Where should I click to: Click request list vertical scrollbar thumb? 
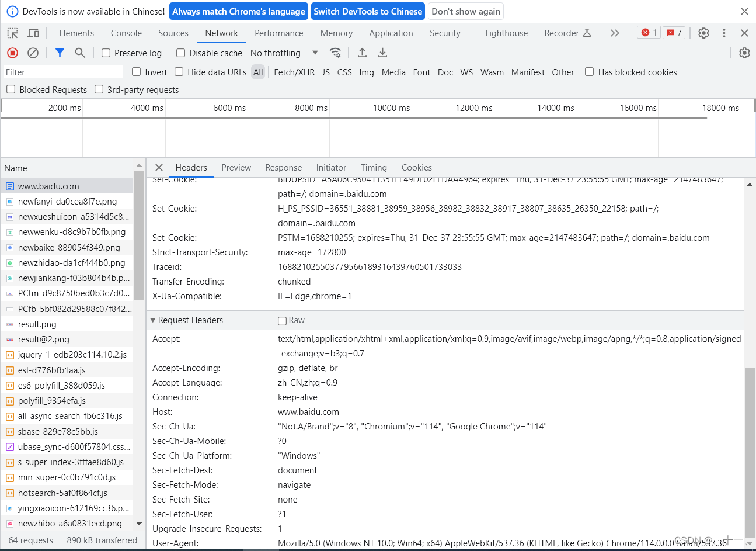139,235
